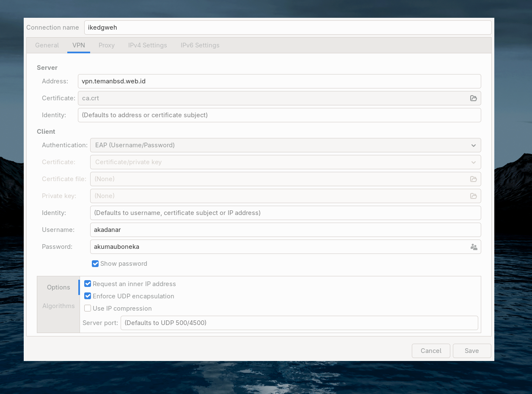Click the client Identity field
Screen dimensions: 532x394
(x=286, y=213)
